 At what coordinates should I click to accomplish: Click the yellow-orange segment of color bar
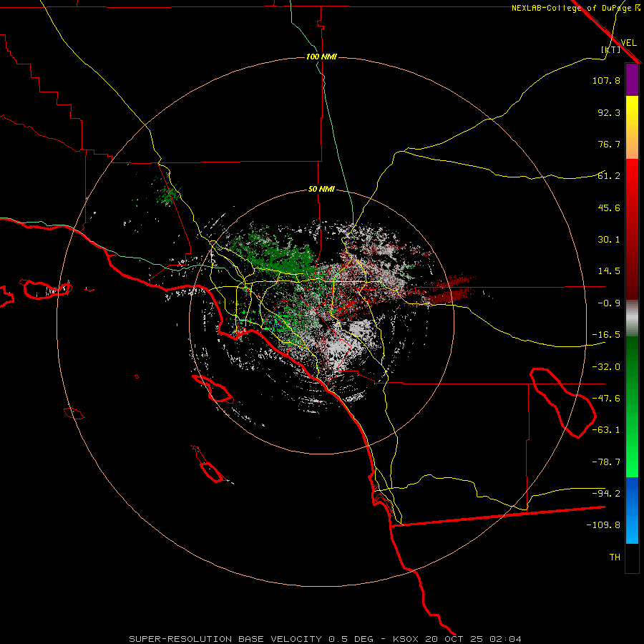632,127
